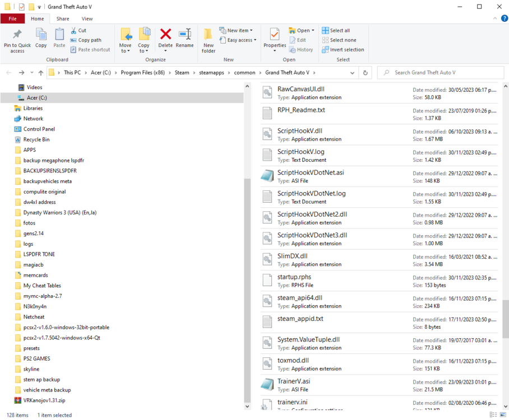
Task: Switch to the Share ribbon tab
Action: click(x=62, y=18)
